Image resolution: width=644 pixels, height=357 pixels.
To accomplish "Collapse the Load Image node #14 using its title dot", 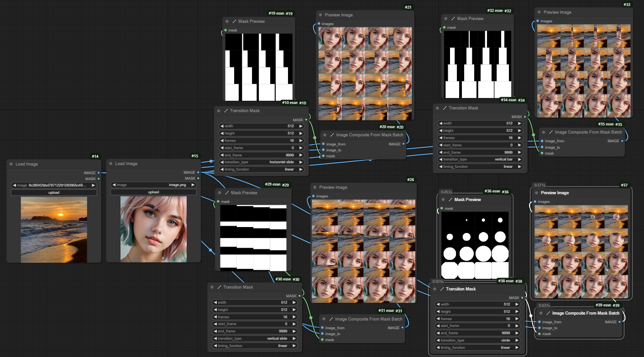I will (10, 164).
